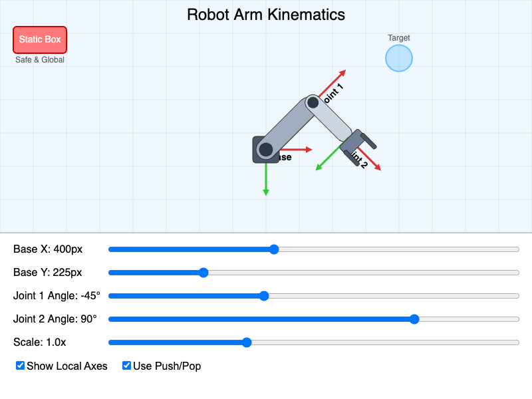Click the Joint 2 red axis arrowhead
Screen dimensions: 532x399
coord(378,168)
